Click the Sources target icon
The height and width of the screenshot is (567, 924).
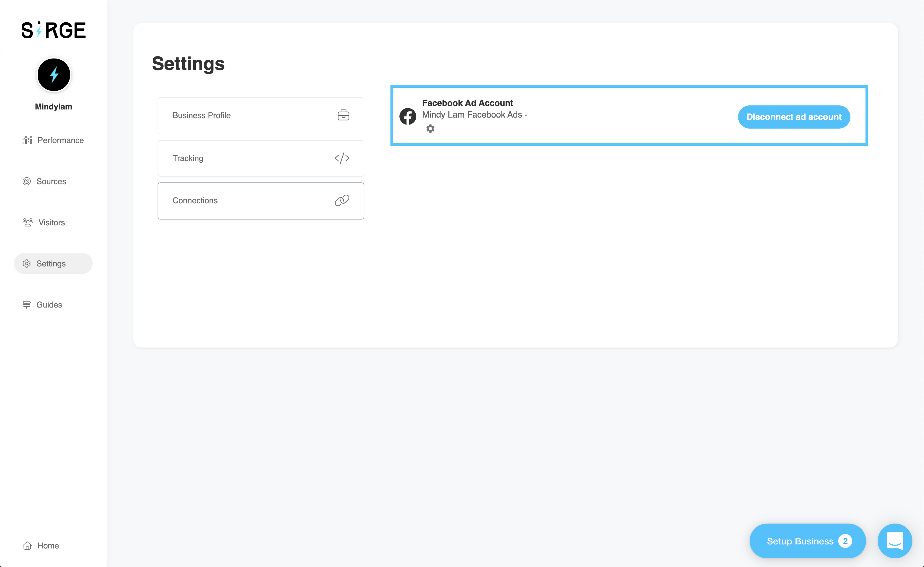coord(27,182)
